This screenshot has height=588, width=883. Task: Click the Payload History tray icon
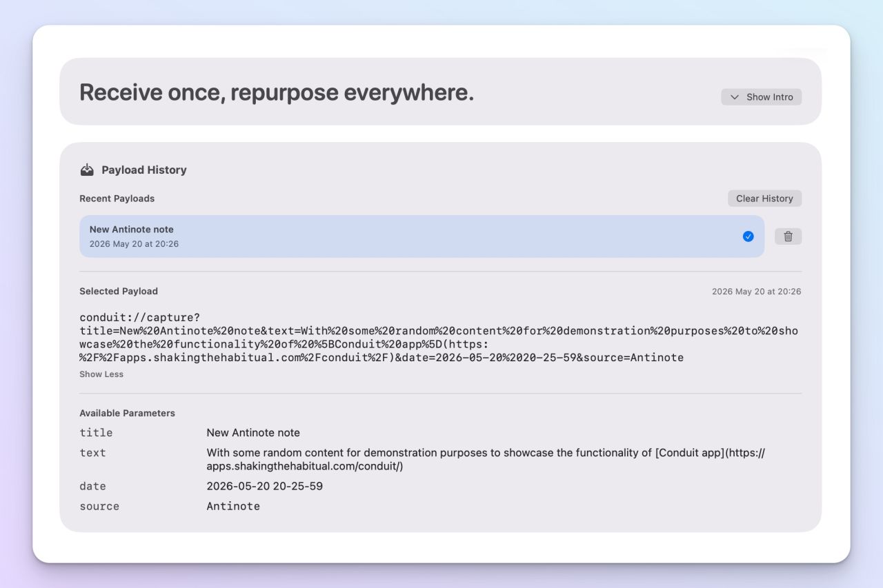pyautogui.click(x=87, y=170)
